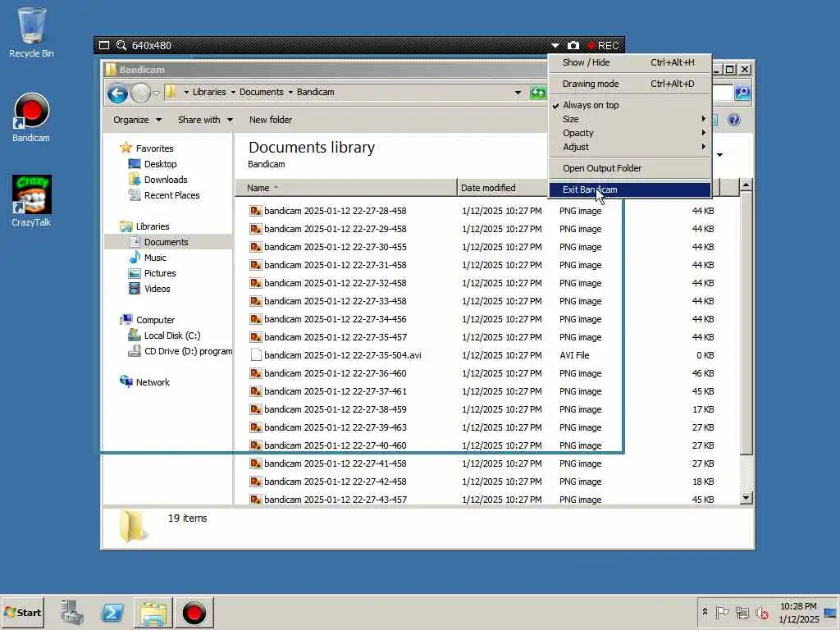This screenshot has height=630, width=840.
Task: Click Libraries in the breadcrumb path
Action: pyautogui.click(x=209, y=92)
